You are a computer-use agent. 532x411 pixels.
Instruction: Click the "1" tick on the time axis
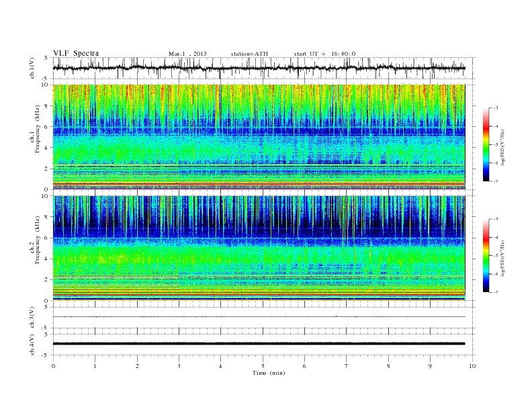coord(95,366)
